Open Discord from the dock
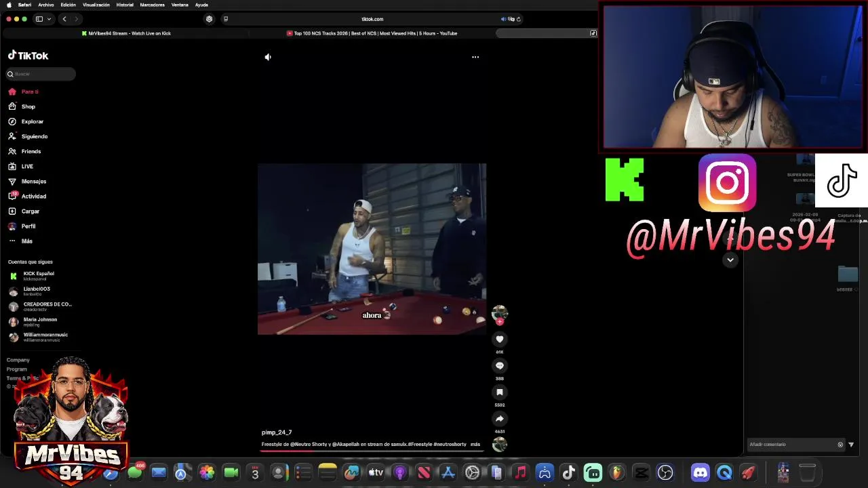This screenshot has width=868, height=488. 700,472
